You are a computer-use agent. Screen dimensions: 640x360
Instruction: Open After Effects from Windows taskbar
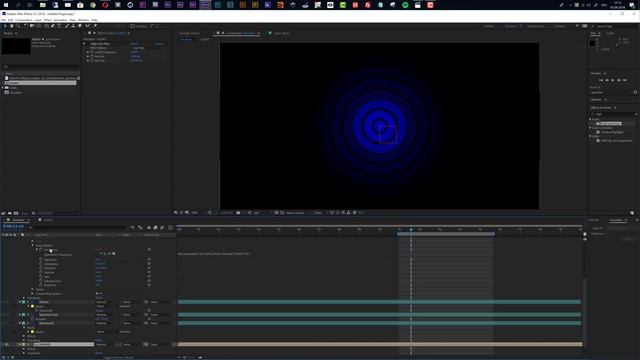[x=205, y=5]
